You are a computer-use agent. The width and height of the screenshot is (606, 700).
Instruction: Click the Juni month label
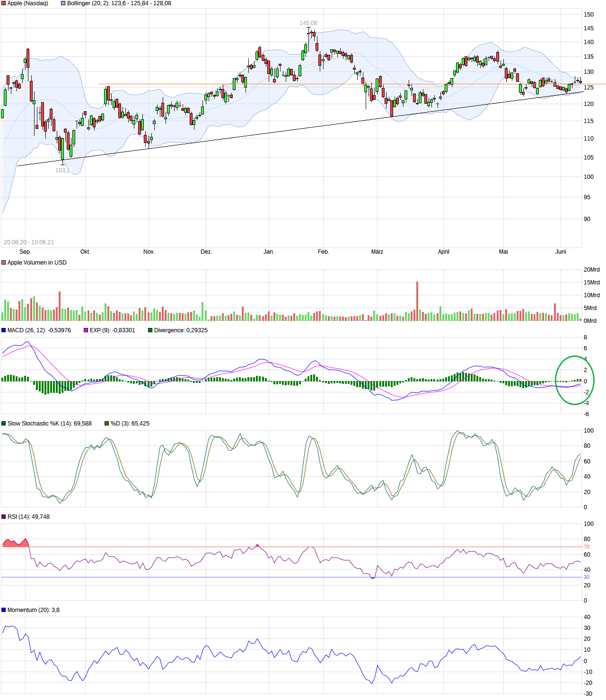[x=561, y=252]
